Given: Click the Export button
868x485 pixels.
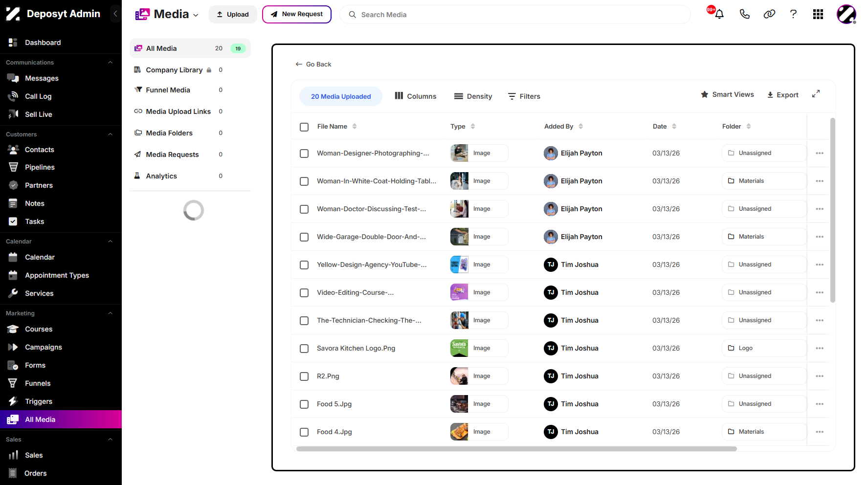Looking at the screenshot, I should pyautogui.click(x=782, y=95).
